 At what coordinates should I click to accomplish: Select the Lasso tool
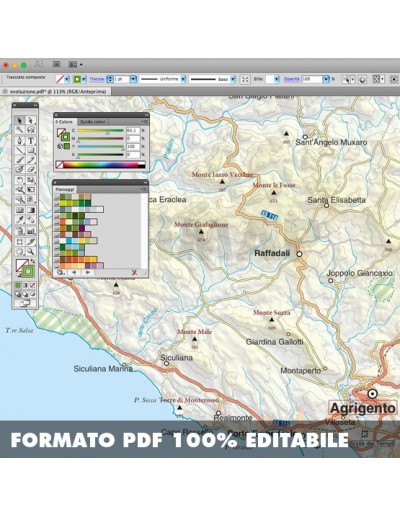coord(31,130)
